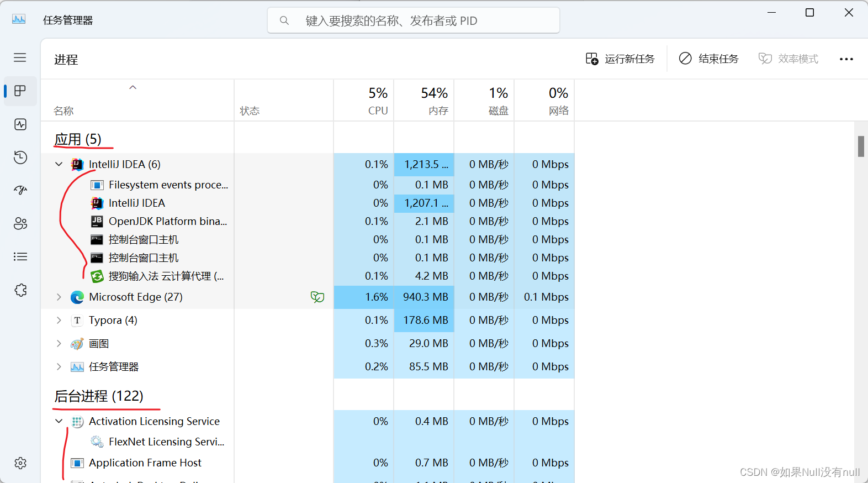
Task: Click the OpenJDK Platform binary icon
Action: (x=97, y=221)
